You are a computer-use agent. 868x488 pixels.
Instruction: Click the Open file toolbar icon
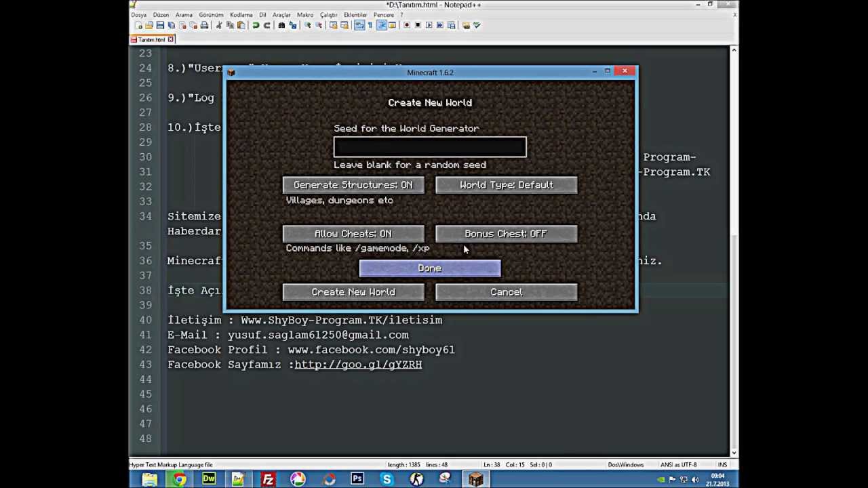pos(149,25)
